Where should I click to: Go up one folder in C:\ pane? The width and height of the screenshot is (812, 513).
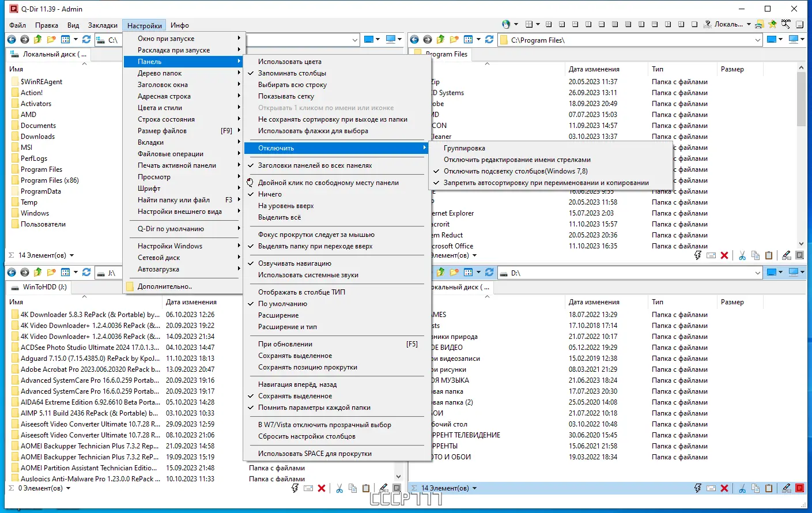pos(37,40)
